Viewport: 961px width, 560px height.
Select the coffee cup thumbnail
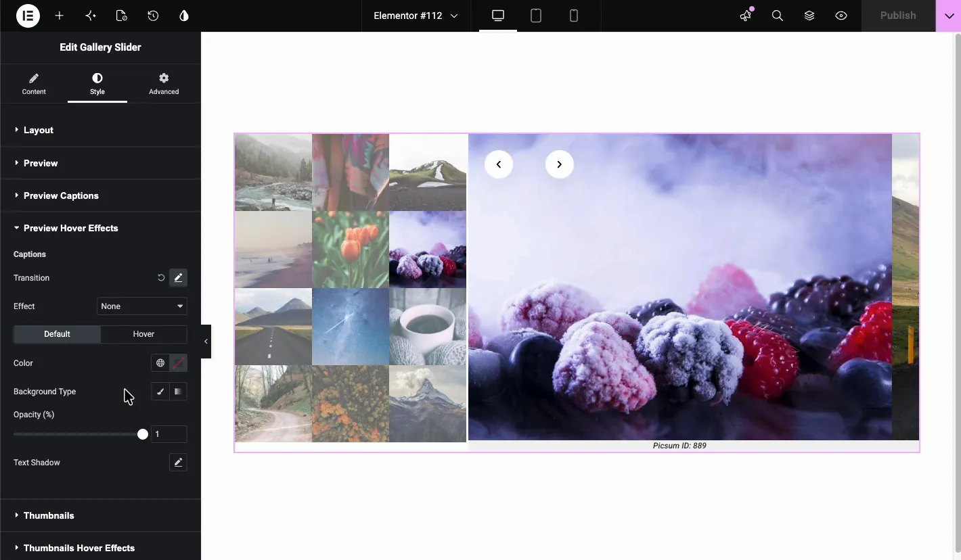[x=428, y=327]
